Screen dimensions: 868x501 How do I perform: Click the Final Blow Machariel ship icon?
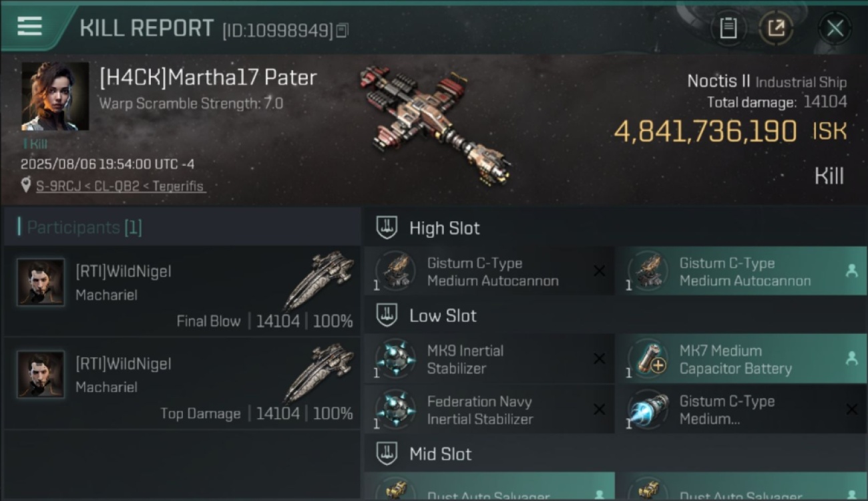click(x=318, y=279)
